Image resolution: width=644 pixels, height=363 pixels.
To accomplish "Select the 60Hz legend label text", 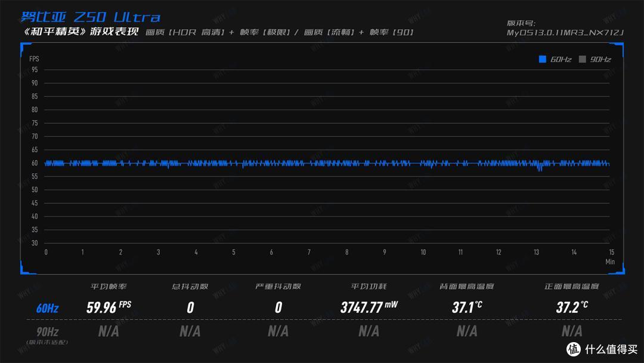I will [x=561, y=60].
